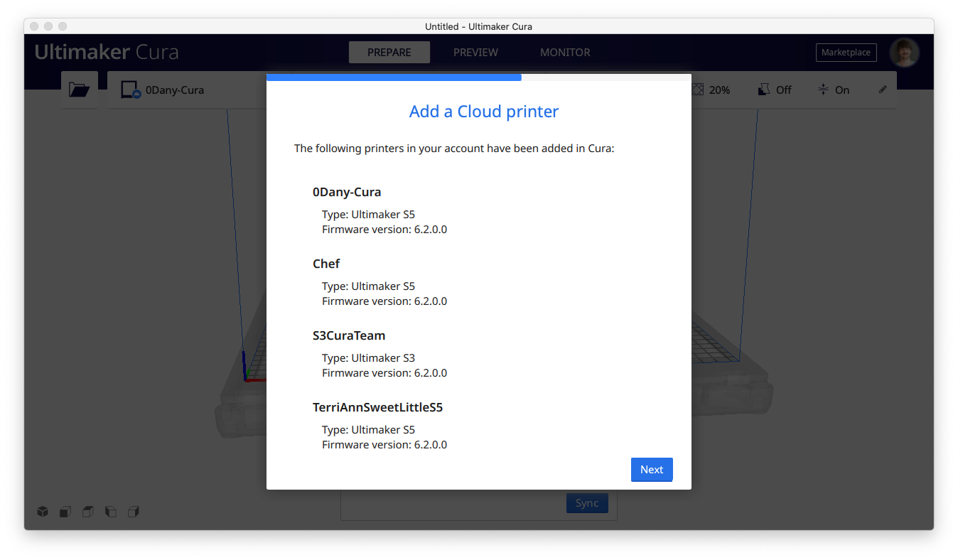
Task: Open the MONITOR stage tab
Action: point(565,53)
